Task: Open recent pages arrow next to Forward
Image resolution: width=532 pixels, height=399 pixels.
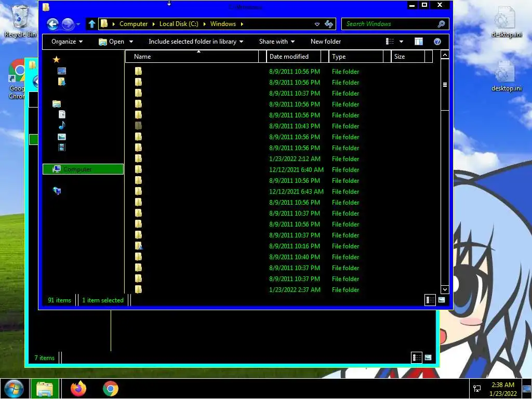Action: coord(78,24)
